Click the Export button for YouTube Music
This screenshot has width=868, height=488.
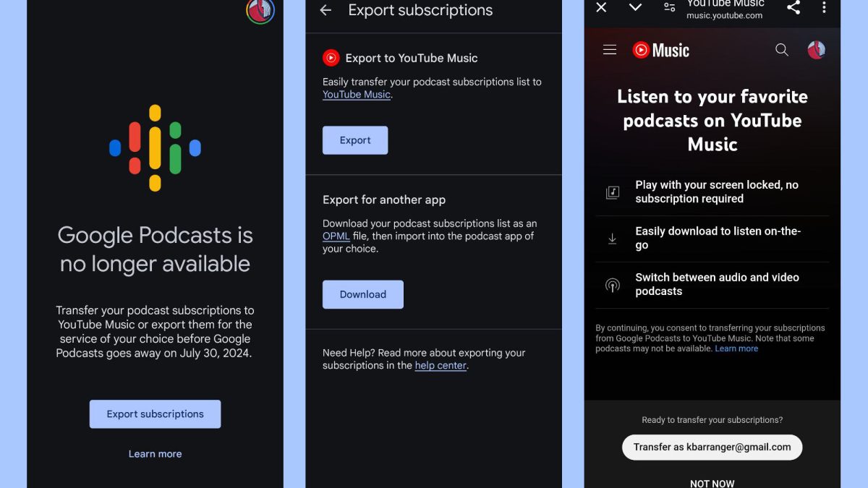(355, 140)
